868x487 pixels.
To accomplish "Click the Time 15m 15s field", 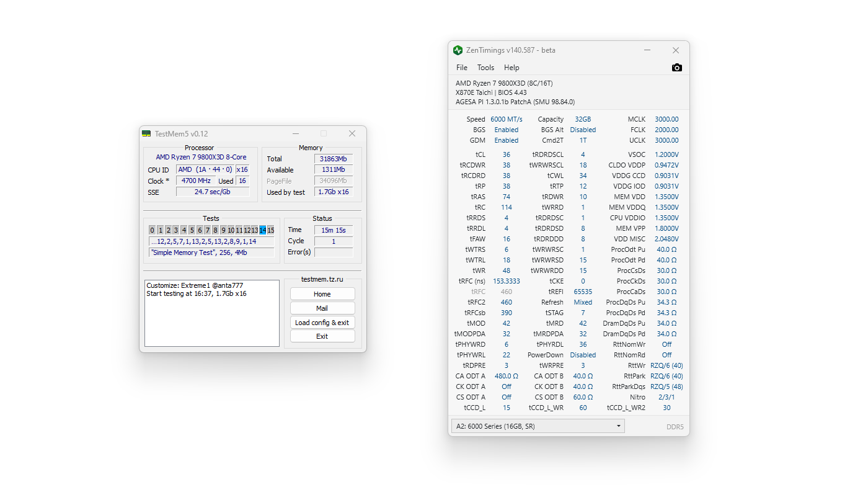I will coord(334,230).
